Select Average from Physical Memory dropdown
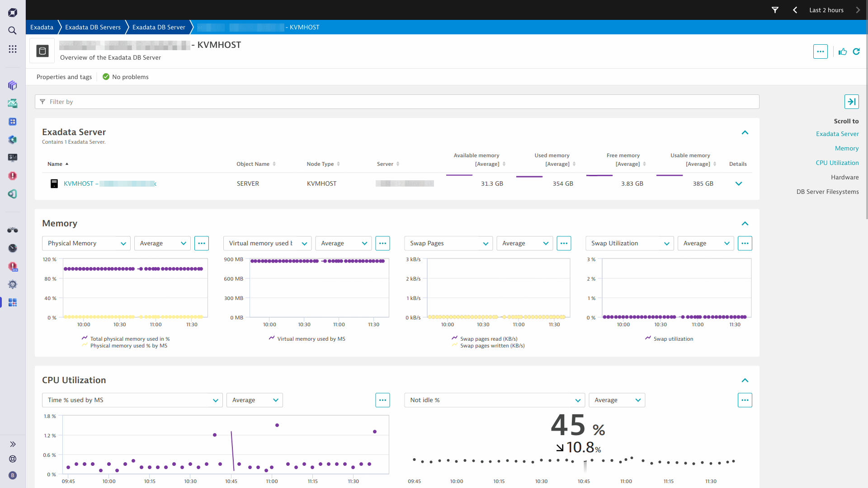Screen dimensions: 868x488 click(x=161, y=243)
